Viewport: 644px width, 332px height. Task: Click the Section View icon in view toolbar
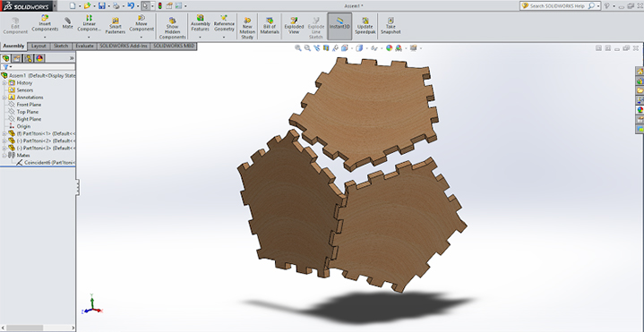(x=326, y=48)
